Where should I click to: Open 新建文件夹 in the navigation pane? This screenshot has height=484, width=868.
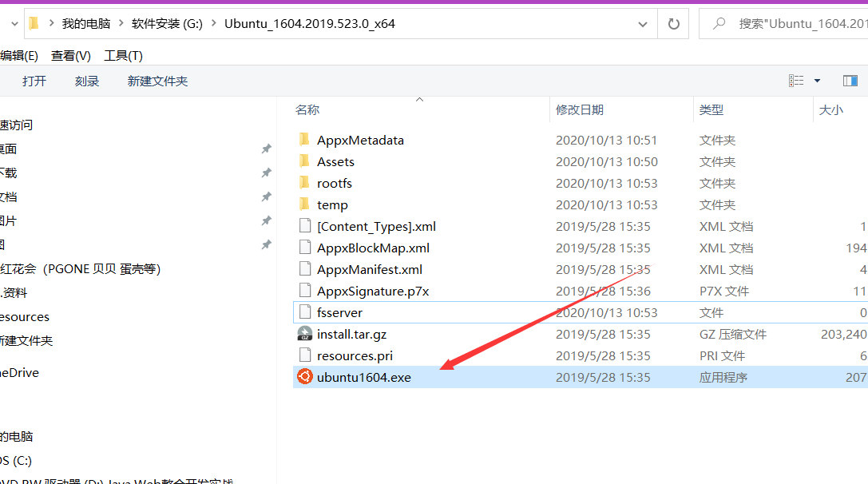point(26,340)
